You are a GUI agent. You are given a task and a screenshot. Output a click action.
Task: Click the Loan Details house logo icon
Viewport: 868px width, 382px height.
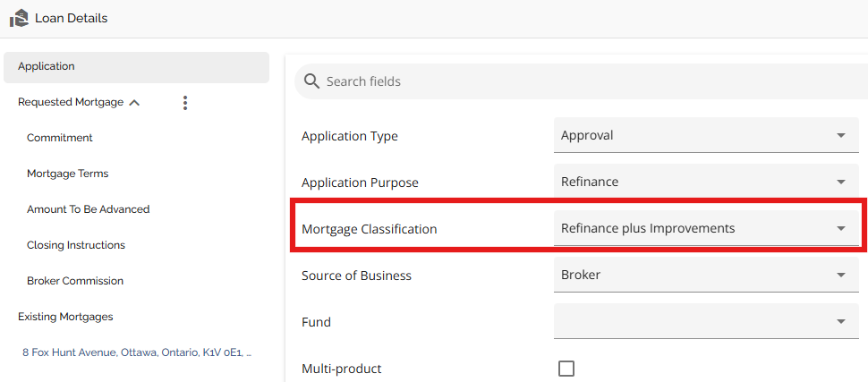tap(18, 18)
